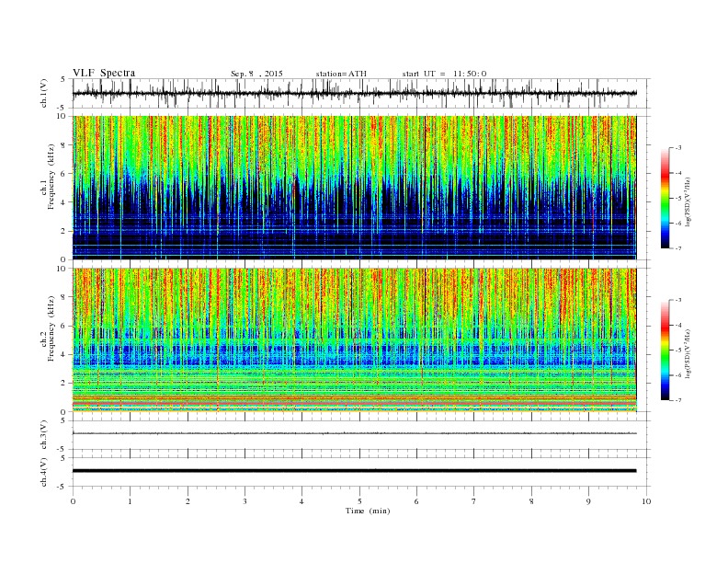The width and height of the screenshot is (728, 563).
Task: Select the date text "Sep. 8 , 2015"
Action: [256, 74]
